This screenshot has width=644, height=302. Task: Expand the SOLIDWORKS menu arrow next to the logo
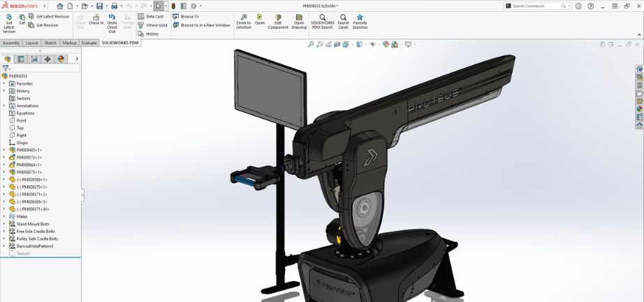pos(45,6)
